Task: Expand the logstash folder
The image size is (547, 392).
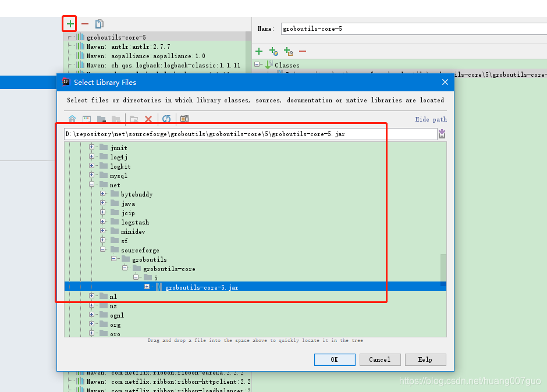Action: [102, 221]
